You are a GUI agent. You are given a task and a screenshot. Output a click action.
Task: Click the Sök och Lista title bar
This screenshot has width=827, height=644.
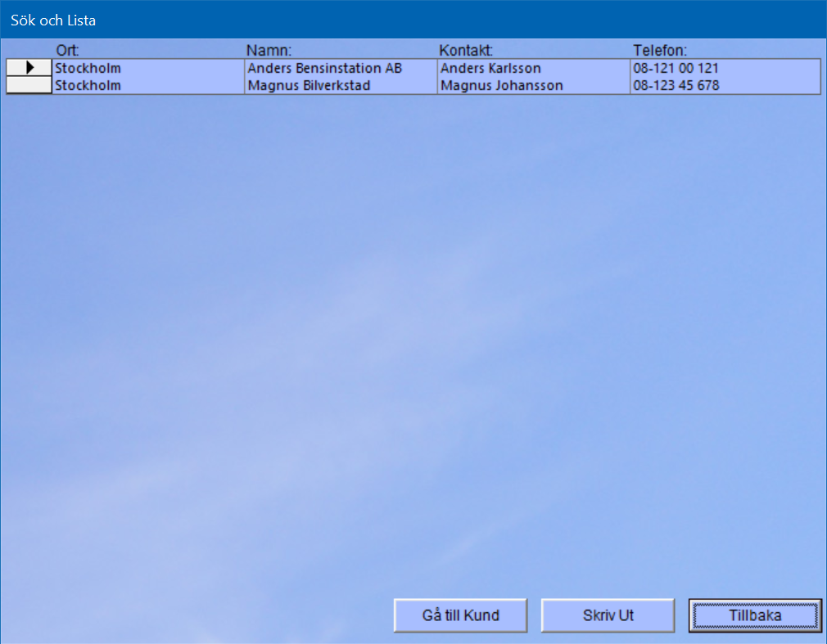click(409, 19)
